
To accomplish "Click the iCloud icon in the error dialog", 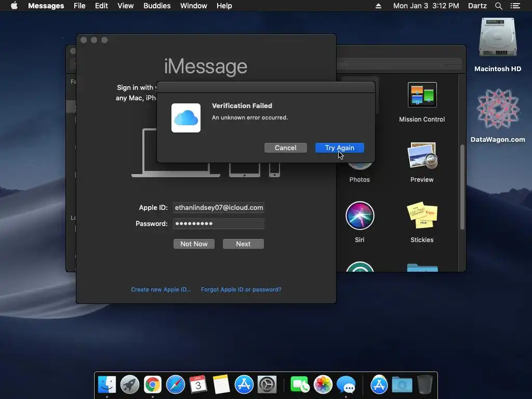I will [x=186, y=118].
